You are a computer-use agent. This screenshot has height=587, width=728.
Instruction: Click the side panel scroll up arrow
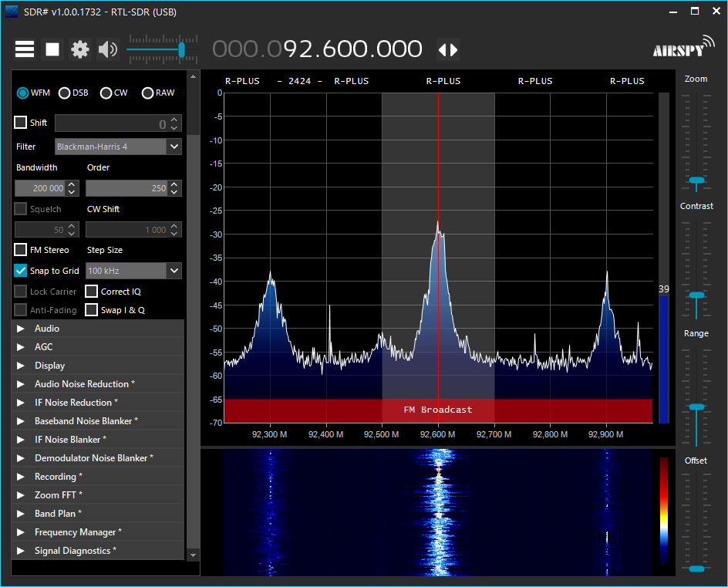[x=193, y=76]
